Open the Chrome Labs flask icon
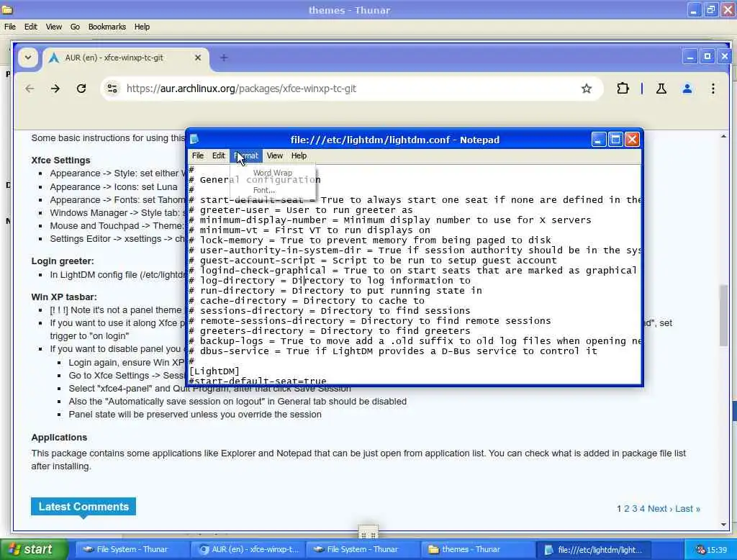This screenshot has height=560, width=737. click(661, 89)
